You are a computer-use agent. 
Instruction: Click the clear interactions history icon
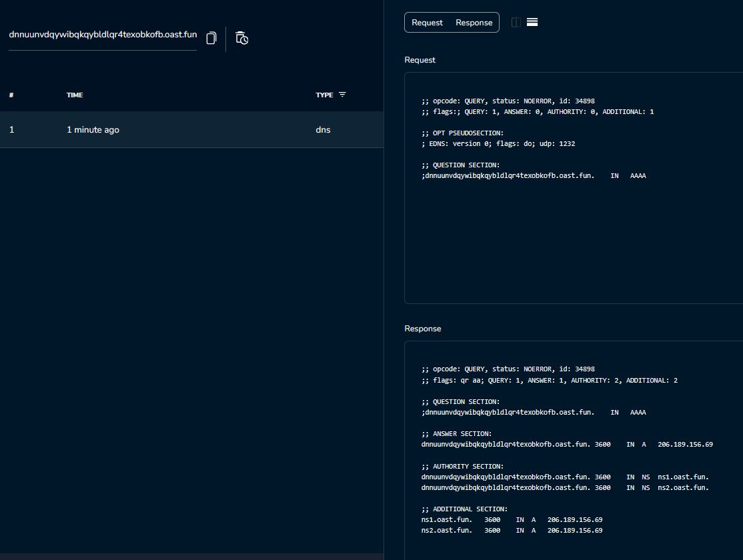(x=241, y=38)
